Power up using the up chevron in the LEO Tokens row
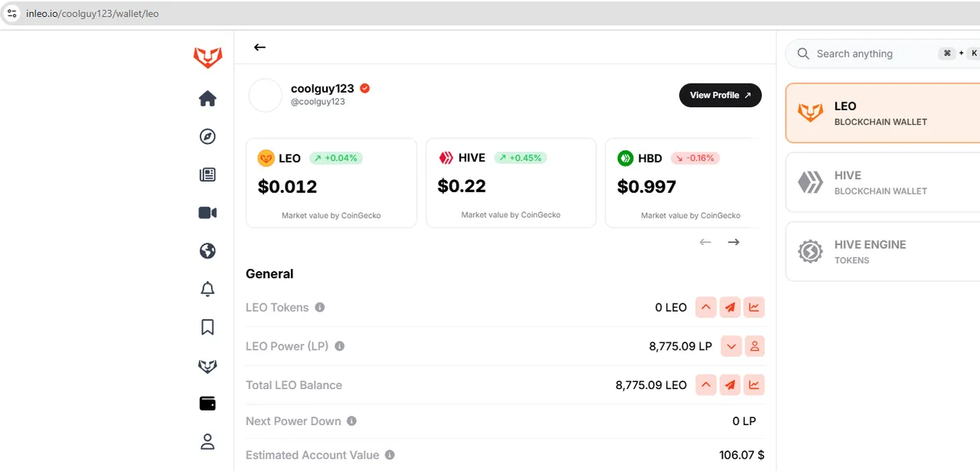 [x=706, y=307]
